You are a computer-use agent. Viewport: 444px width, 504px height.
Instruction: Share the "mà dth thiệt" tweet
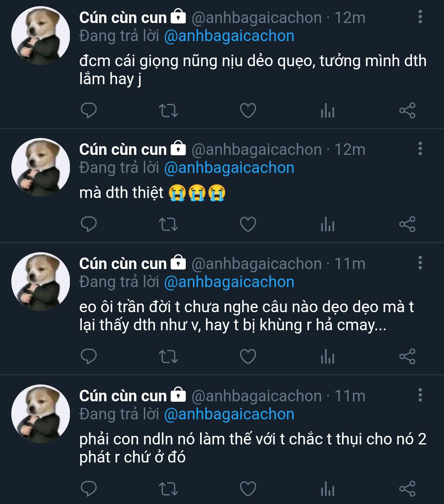tap(407, 225)
